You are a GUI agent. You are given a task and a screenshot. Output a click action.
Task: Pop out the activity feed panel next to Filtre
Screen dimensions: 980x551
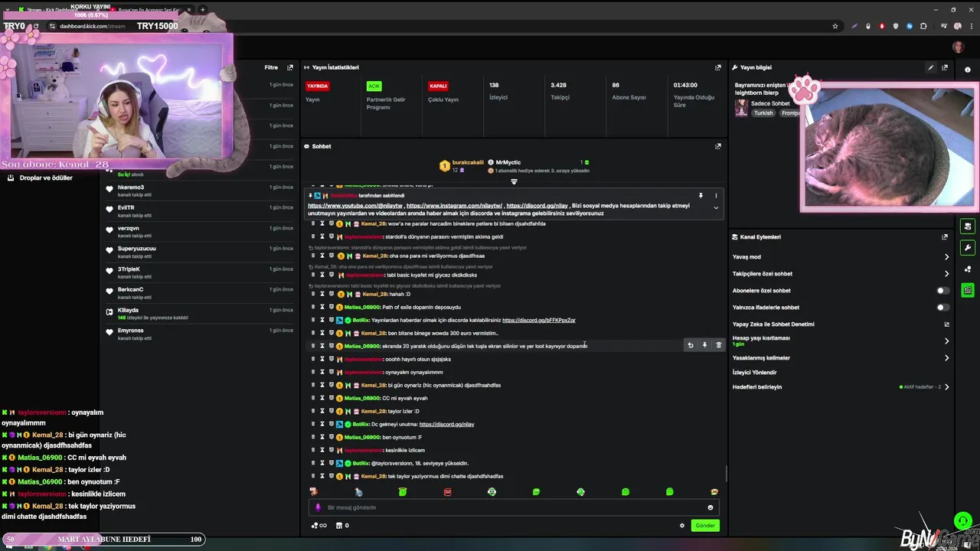(289, 67)
